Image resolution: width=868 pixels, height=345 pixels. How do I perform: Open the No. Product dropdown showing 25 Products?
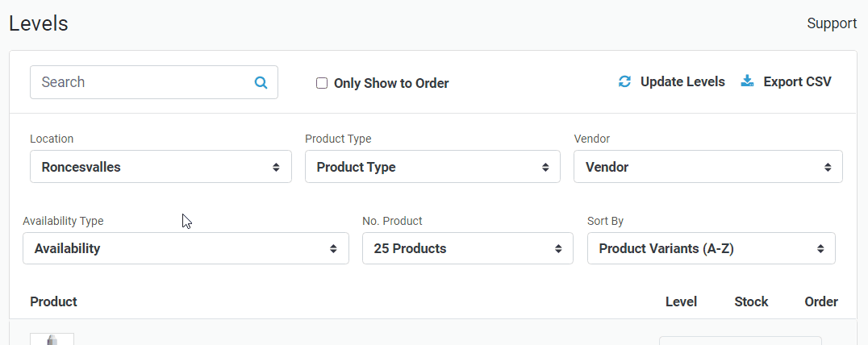468,248
